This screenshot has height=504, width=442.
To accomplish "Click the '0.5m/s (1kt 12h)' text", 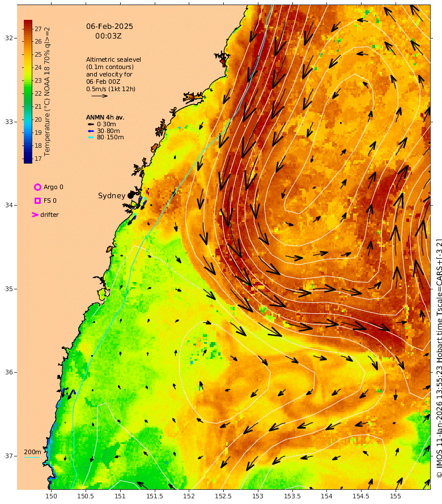I will pyautogui.click(x=110, y=89).
